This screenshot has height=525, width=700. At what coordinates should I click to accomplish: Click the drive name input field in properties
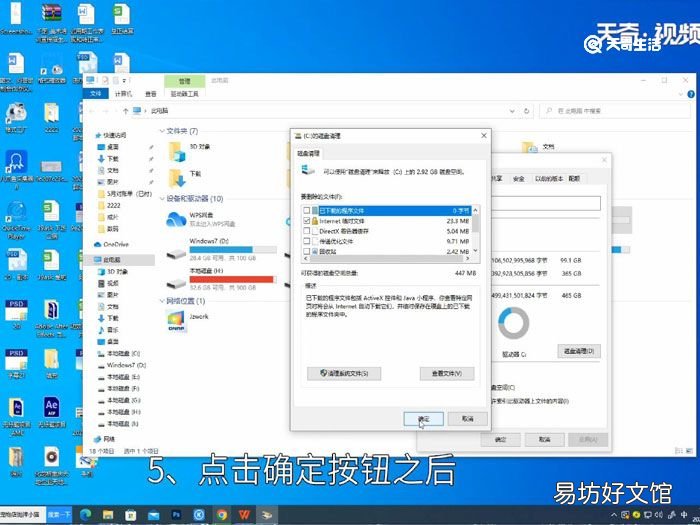click(546, 203)
